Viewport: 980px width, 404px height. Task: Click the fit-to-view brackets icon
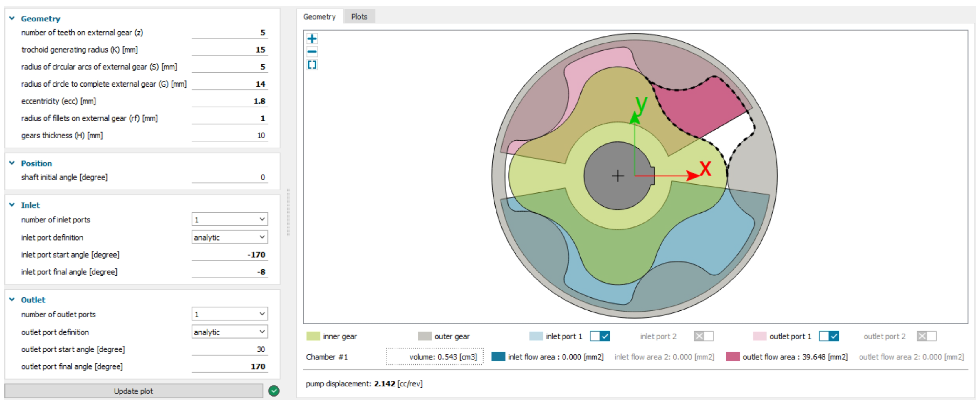(312, 65)
